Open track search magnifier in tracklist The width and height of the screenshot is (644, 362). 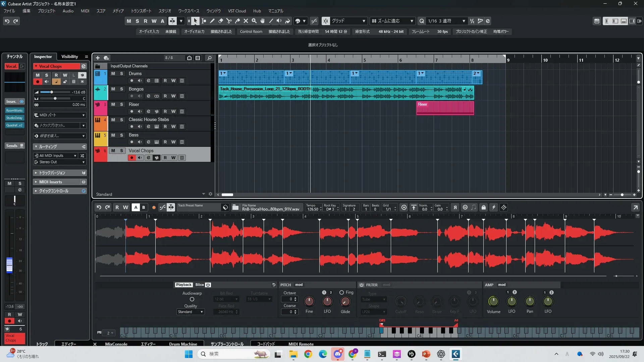(209, 58)
